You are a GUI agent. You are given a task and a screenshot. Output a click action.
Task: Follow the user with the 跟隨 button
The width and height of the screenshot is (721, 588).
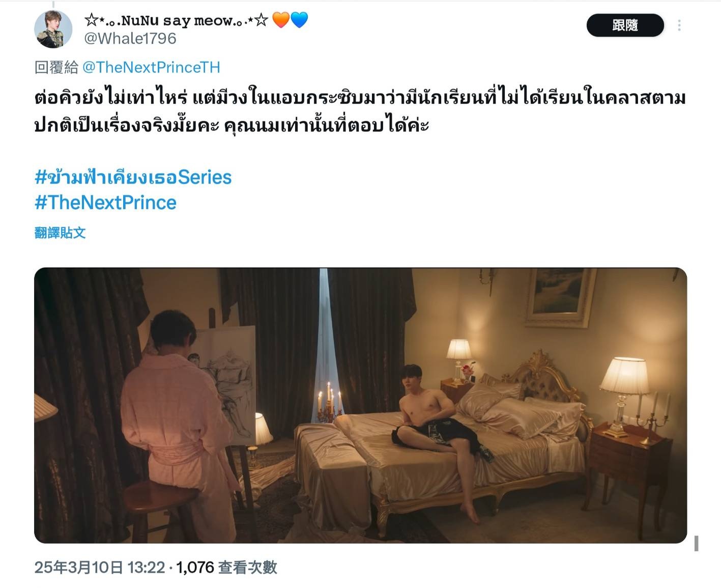[x=625, y=25]
